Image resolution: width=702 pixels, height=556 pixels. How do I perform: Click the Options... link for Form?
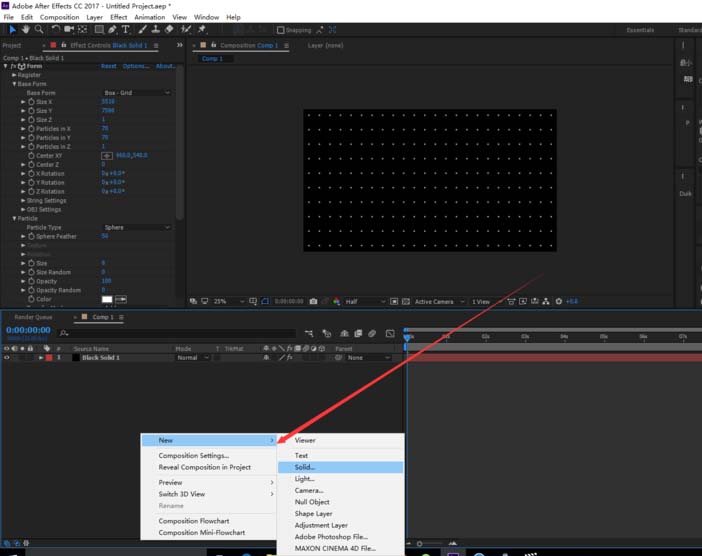coord(135,66)
